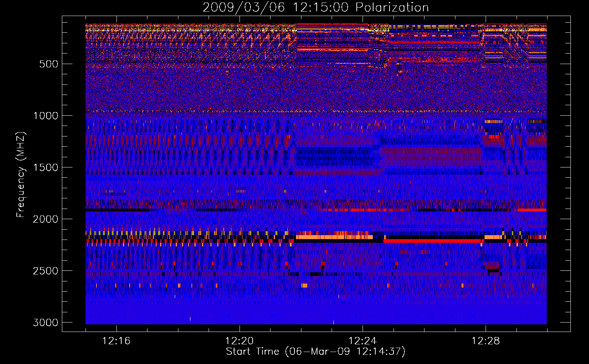This screenshot has width=589, height=364.
Task: Click the orange emission band near 2200 MHz
Action: [335, 237]
